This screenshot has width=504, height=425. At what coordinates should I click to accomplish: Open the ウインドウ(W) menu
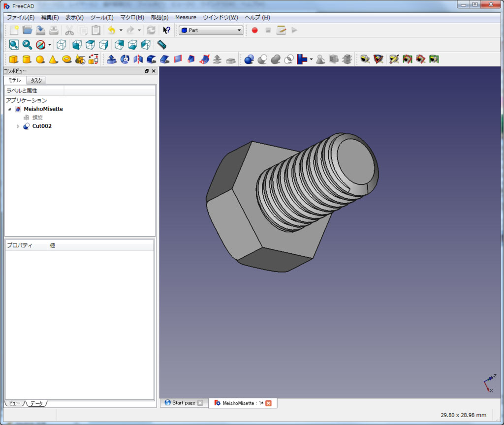point(220,17)
